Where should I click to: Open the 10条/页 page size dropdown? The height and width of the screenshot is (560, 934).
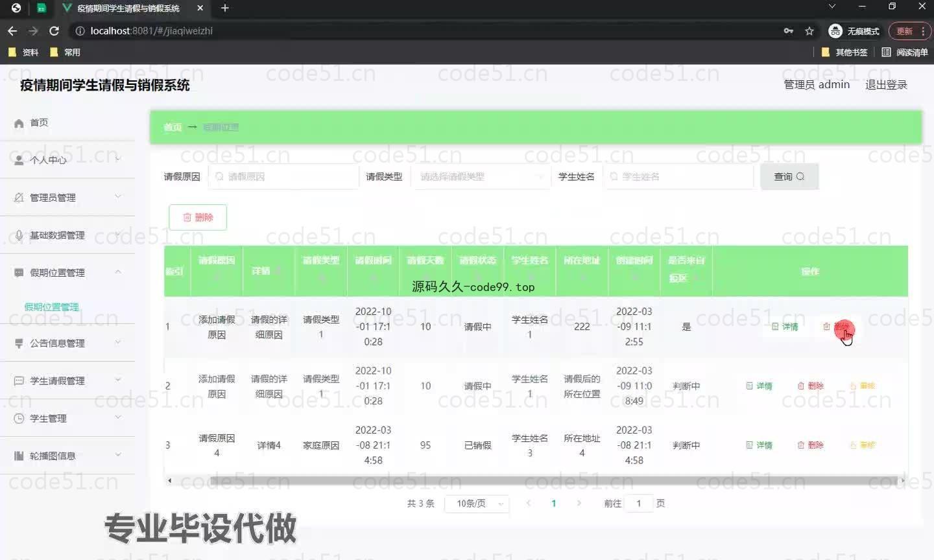(477, 504)
